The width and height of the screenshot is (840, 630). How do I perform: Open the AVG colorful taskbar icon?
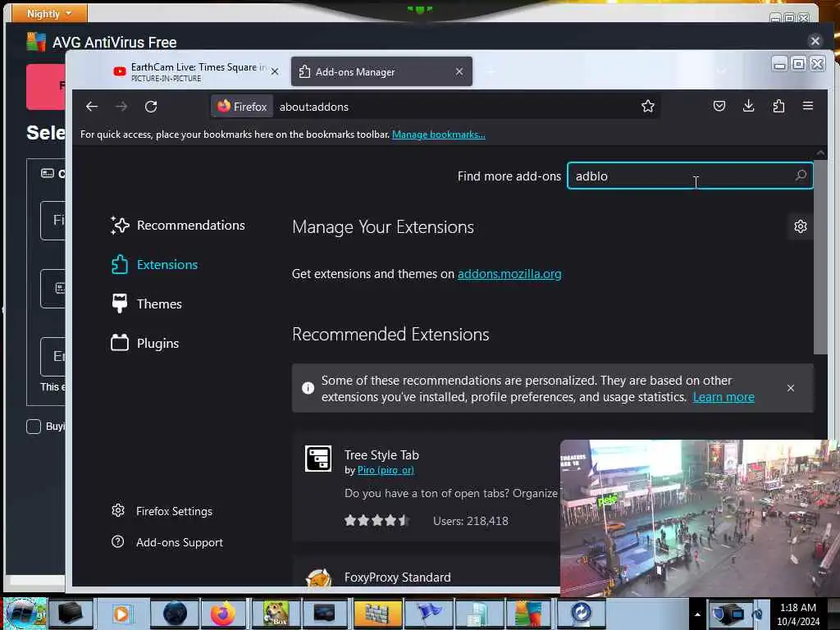pyautogui.click(x=528, y=614)
